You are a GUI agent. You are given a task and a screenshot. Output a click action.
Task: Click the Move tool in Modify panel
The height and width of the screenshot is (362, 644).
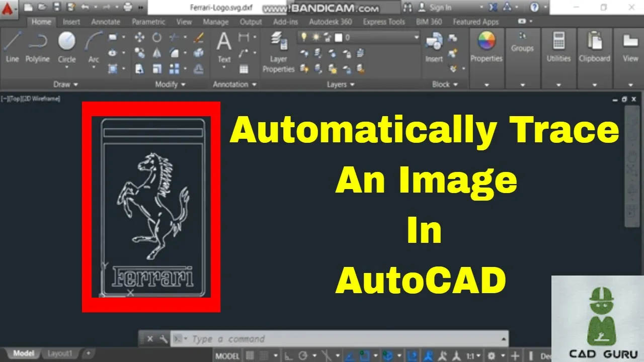pos(140,37)
